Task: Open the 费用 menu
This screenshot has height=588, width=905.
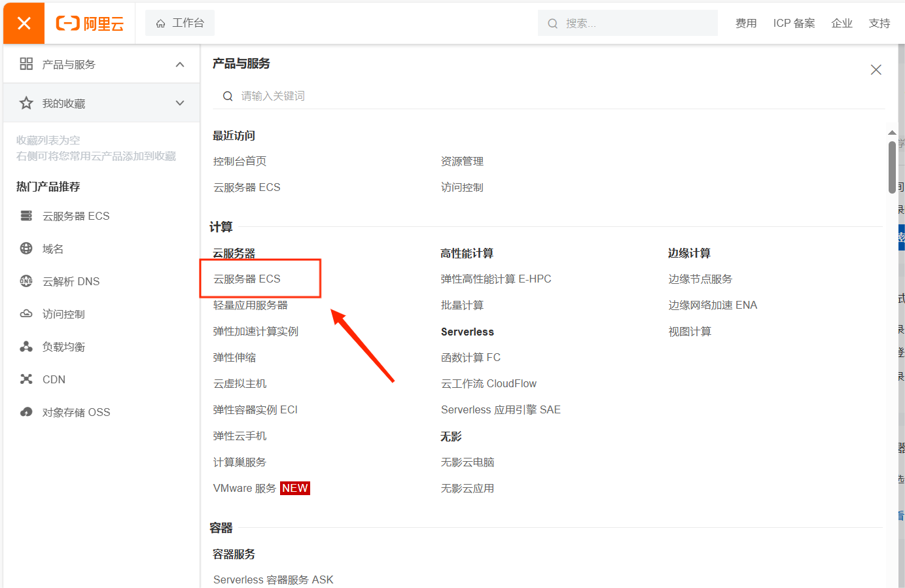Action: [x=746, y=24]
